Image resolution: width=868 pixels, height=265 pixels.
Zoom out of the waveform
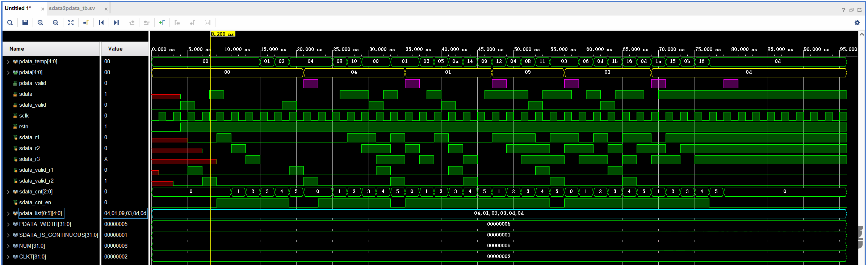55,23
